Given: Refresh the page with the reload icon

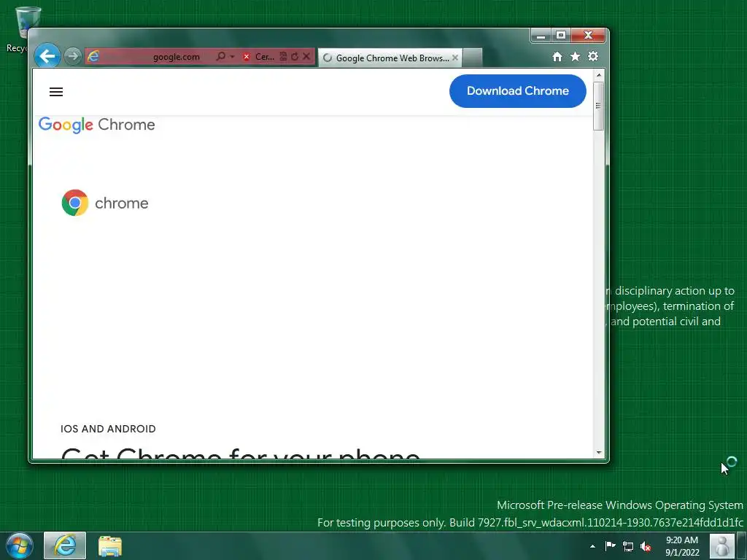Looking at the screenshot, I should [295, 56].
